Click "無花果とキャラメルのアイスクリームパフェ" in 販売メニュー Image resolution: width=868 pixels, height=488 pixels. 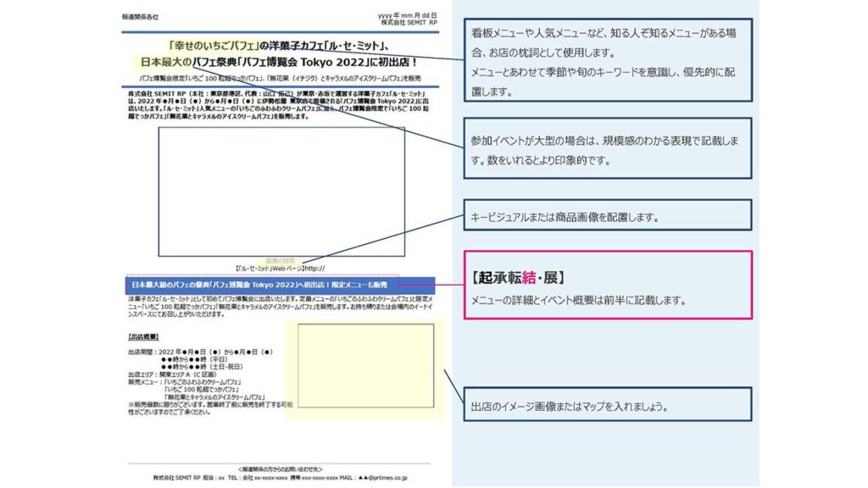214,397
